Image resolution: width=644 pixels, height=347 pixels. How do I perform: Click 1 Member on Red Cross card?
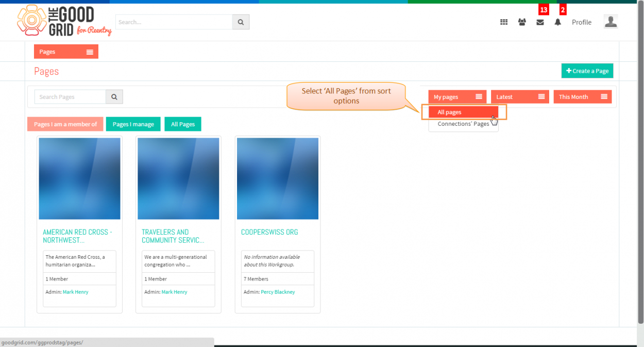click(x=57, y=279)
